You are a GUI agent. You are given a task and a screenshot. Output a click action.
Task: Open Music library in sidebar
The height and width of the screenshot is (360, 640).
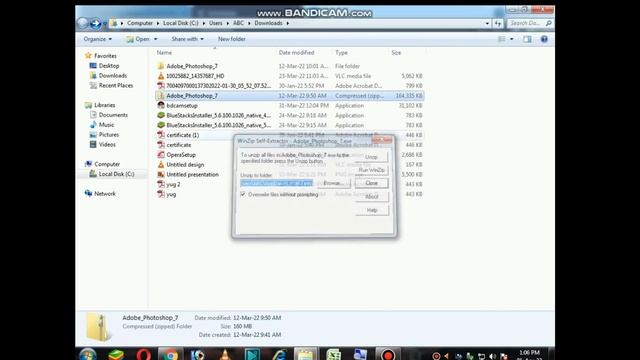(106, 125)
